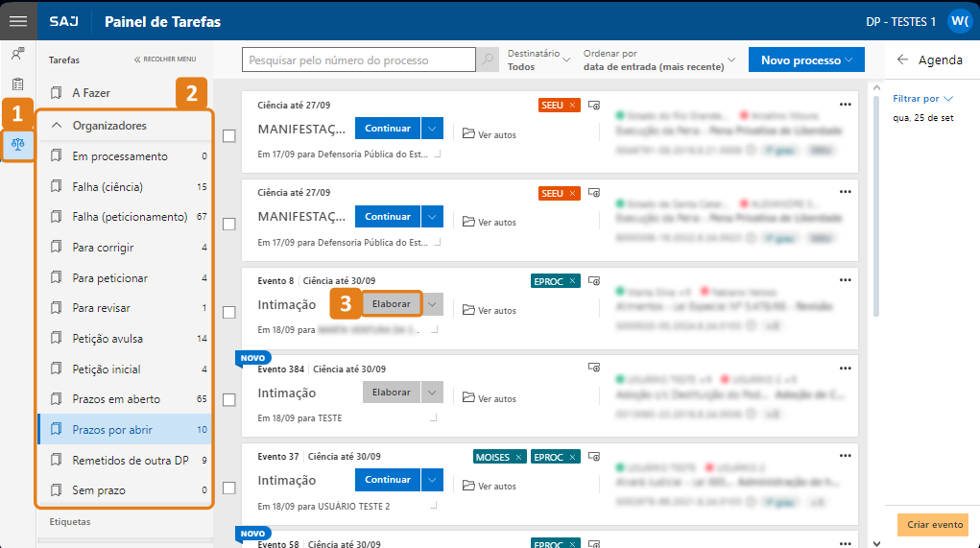The height and width of the screenshot is (548, 980).
Task: Open more options on Evento 37 card
Action: pos(845,456)
